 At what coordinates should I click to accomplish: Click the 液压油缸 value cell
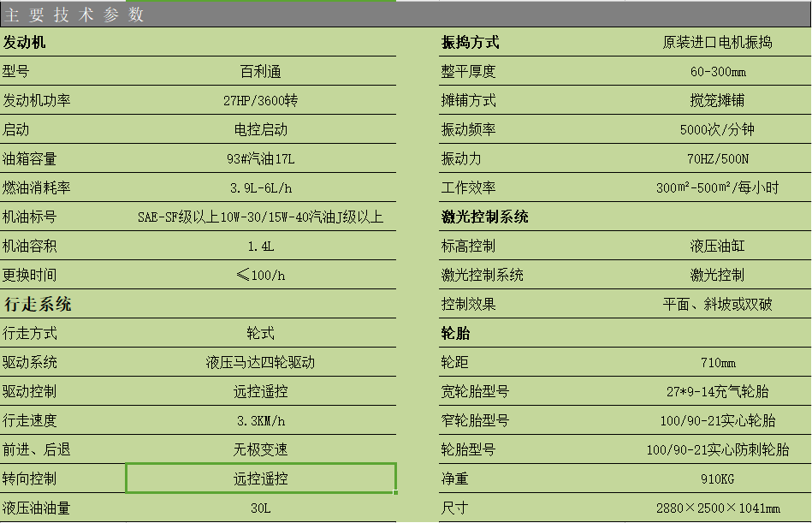point(718,246)
